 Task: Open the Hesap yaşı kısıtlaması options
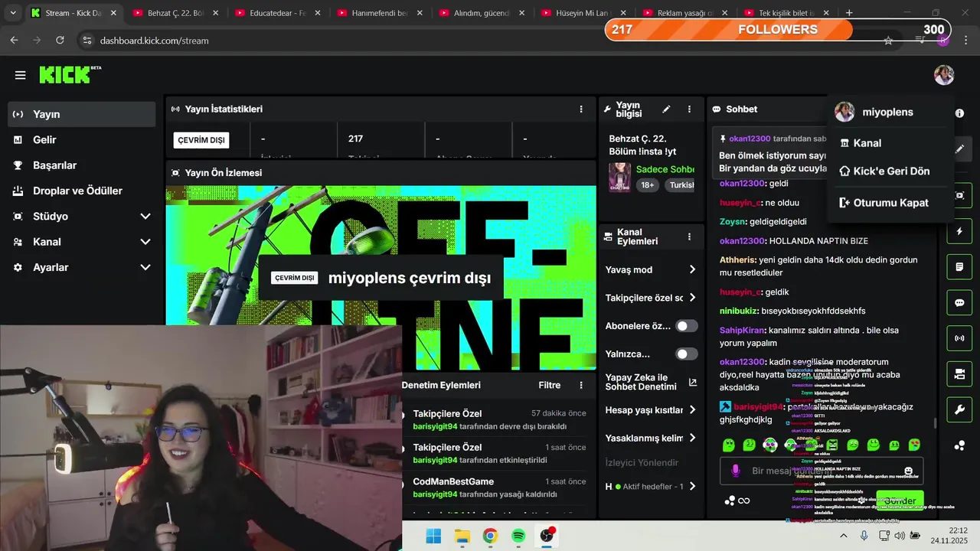point(651,410)
